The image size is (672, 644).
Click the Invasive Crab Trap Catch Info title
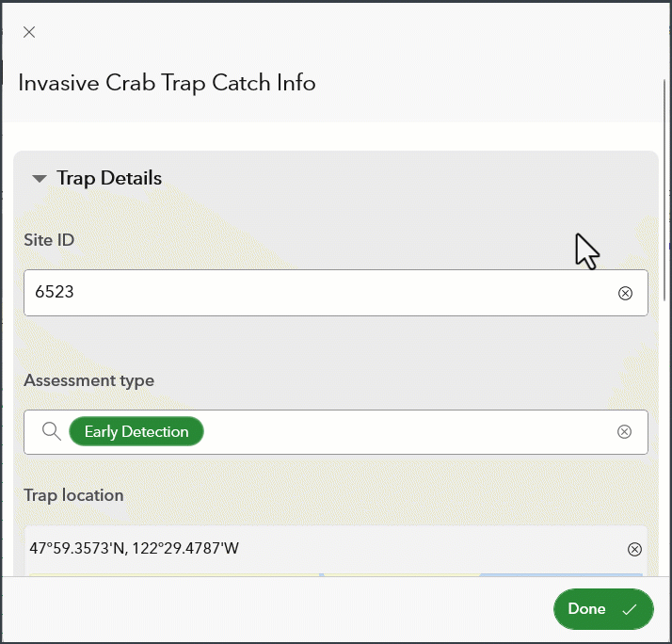click(167, 83)
